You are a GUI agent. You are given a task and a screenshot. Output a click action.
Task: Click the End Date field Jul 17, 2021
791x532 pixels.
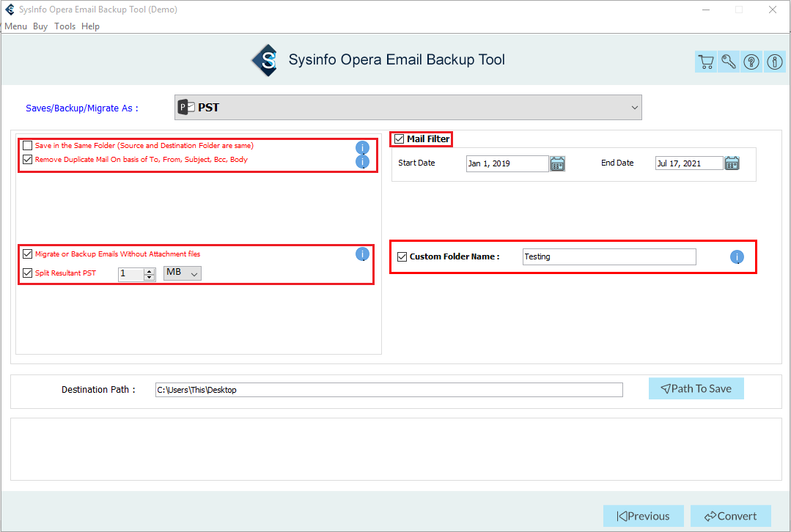pos(689,163)
